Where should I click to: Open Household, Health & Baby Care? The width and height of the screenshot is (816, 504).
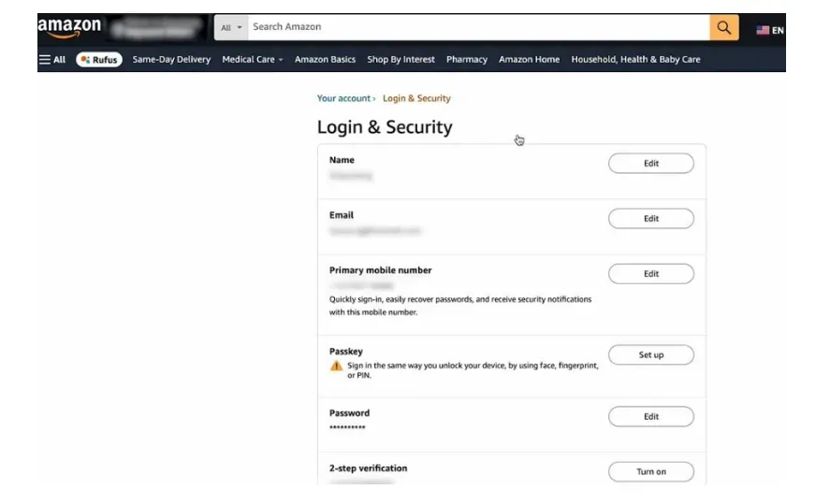click(x=635, y=59)
